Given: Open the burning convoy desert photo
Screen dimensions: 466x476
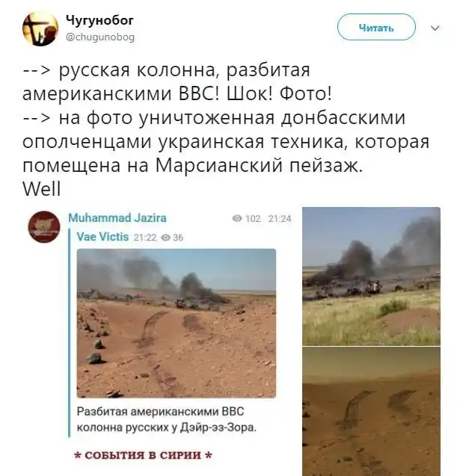Looking at the screenshot, I should (x=177, y=324).
